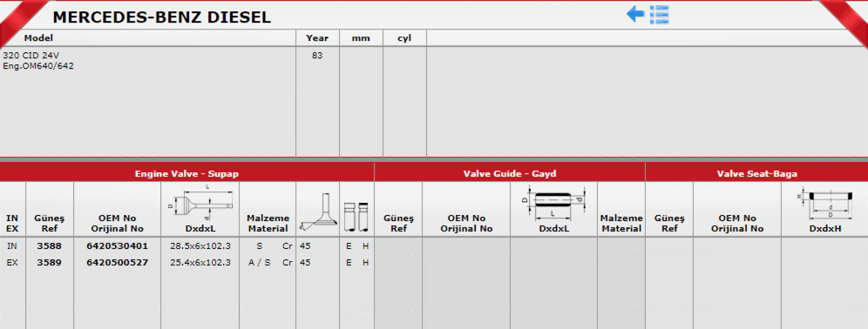Select the Valve Guide - Gayd header
Viewport: 868px width, 329px height.
pyautogui.click(x=510, y=173)
